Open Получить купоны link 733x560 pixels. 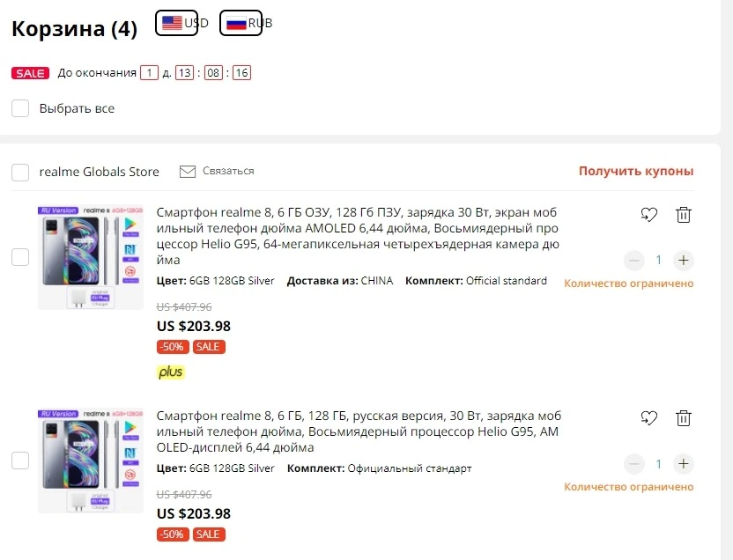(636, 171)
